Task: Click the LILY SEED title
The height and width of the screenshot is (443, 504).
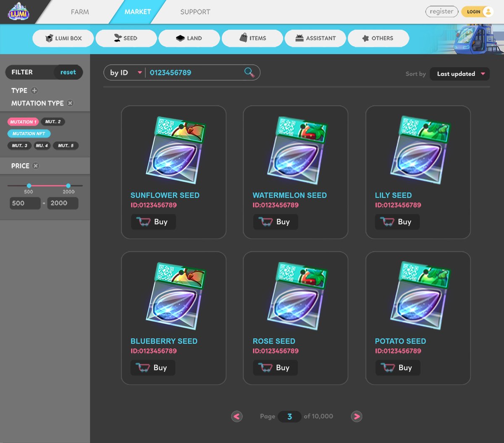Action: (x=394, y=195)
